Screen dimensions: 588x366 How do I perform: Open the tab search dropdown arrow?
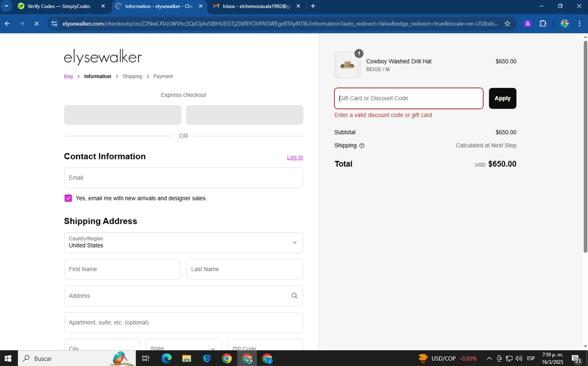pos(6,6)
